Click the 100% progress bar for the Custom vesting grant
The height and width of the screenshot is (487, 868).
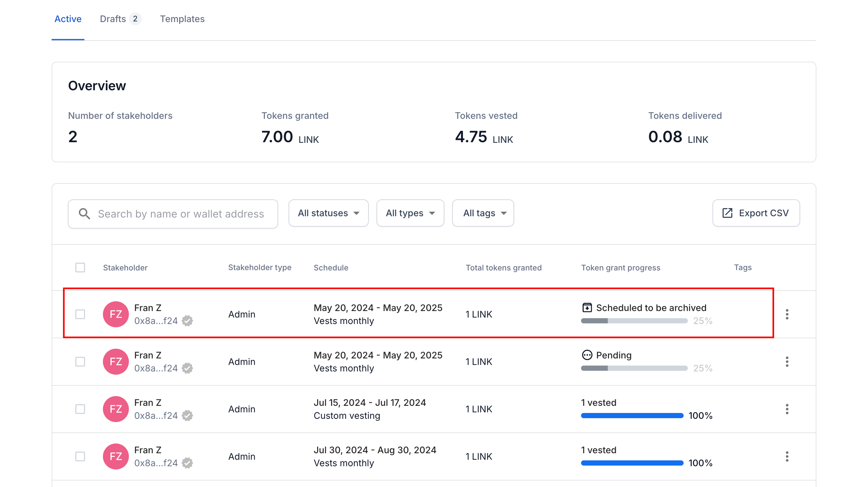632,416
